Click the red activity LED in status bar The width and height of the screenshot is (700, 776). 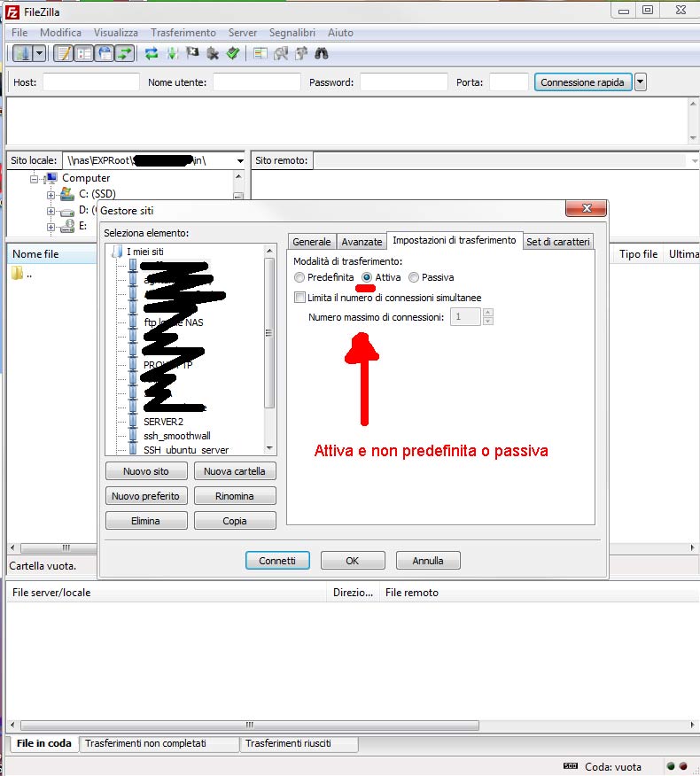click(x=683, y=766)
